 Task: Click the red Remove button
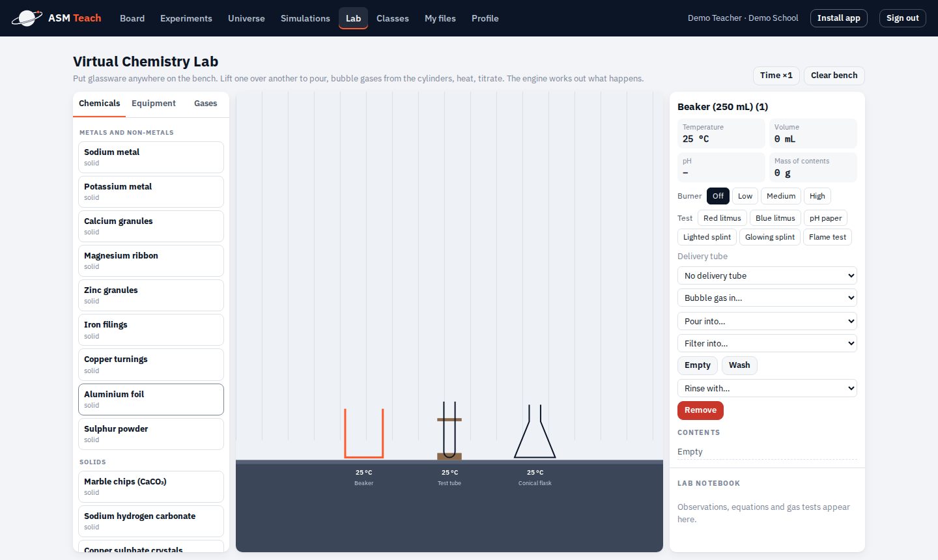pos(700,410)
